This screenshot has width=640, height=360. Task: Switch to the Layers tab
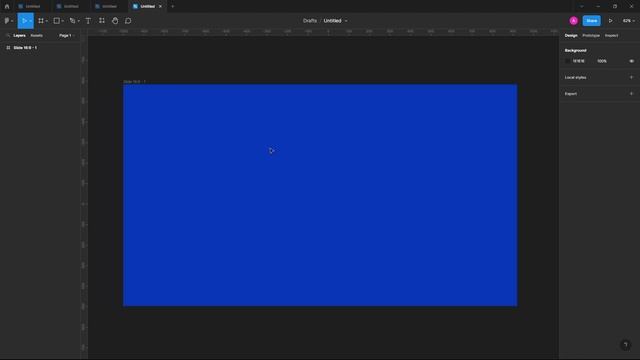(x=19, y=36)
